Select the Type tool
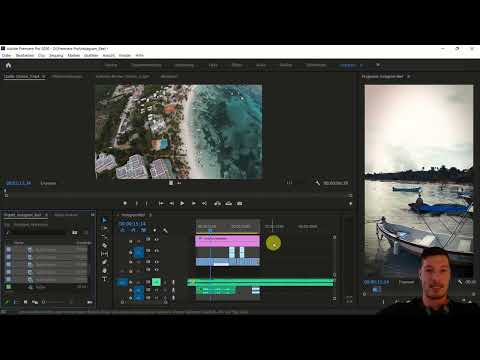The height and width of the screenshot is (360, 480). 105,279
